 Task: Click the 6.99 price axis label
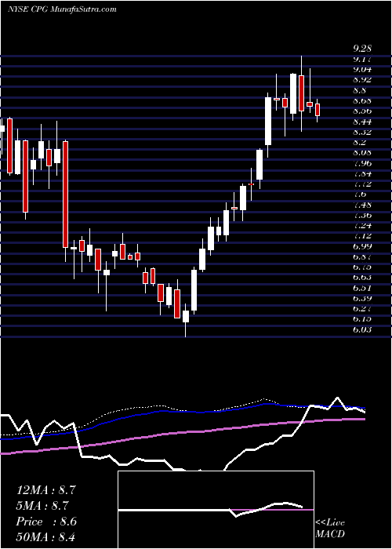(362, 246)
